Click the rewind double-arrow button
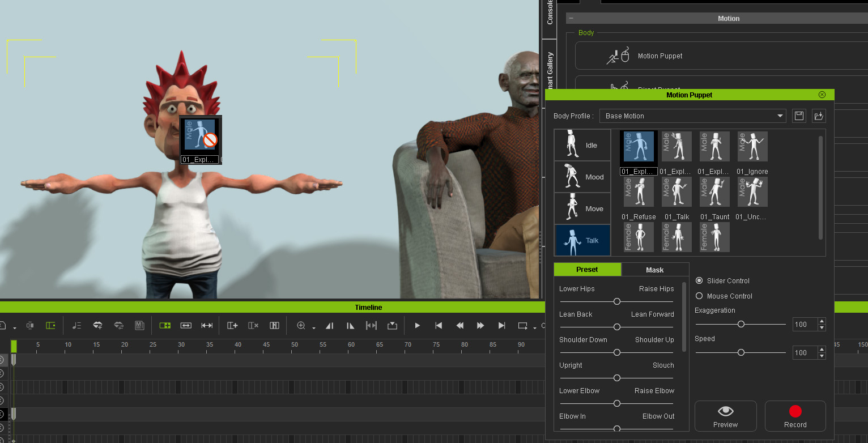This screenshot has width=868, height=443. 459,326
